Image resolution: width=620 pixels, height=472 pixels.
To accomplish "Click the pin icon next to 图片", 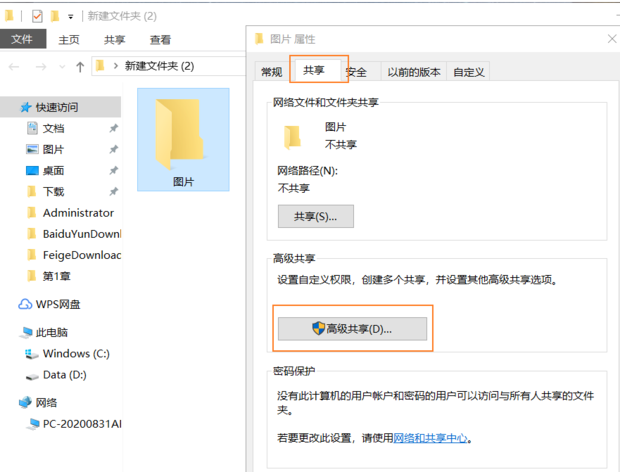I will 113,149.
